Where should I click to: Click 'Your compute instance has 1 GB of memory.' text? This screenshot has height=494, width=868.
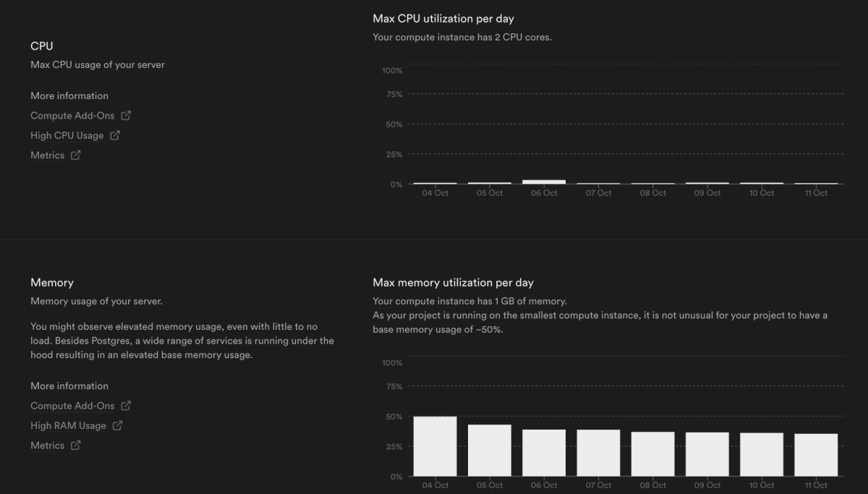point(470,301)
